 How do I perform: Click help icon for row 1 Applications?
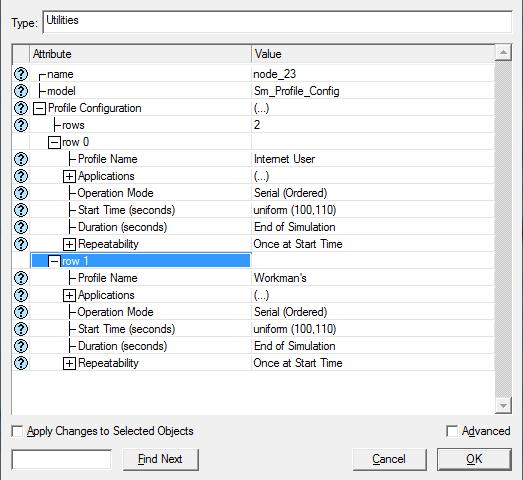tap(21, 295)
